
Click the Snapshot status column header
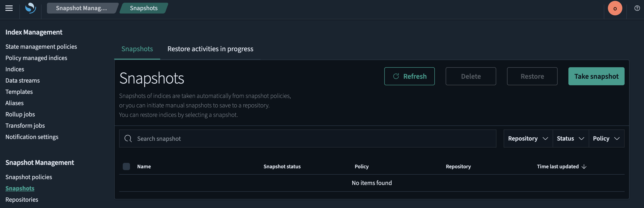click(282, 166)
